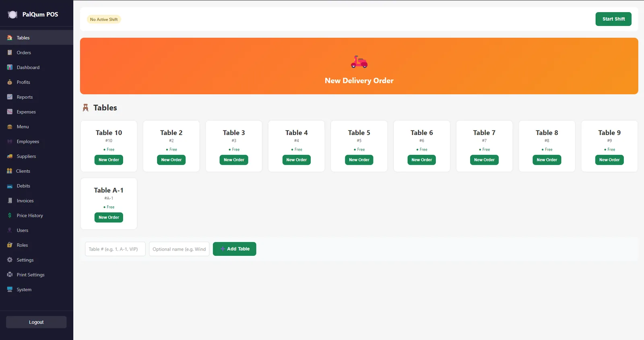This screenshot has width=644, height=340.
Task: Click the Logout button
Action: (36, 322)
